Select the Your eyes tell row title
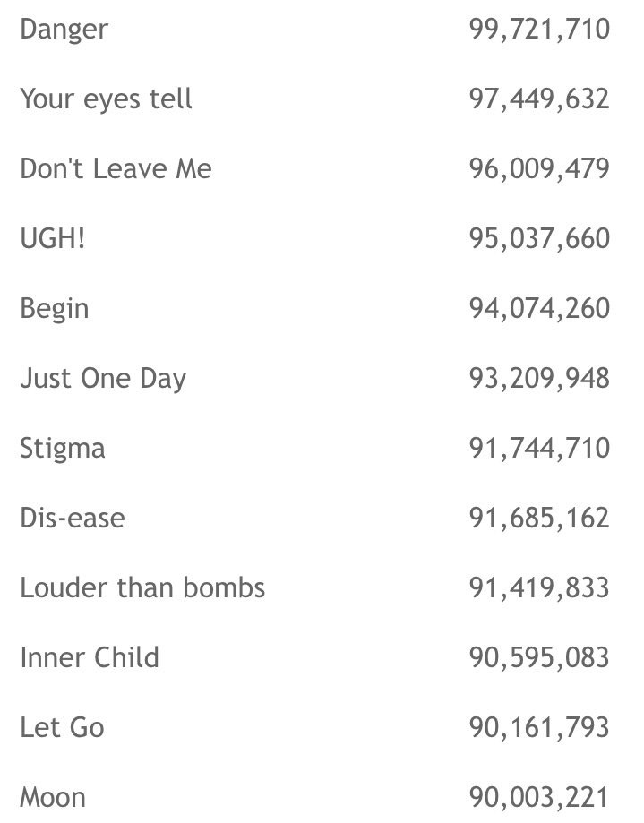This screenshot has width=644, height=823. [106, 99]
